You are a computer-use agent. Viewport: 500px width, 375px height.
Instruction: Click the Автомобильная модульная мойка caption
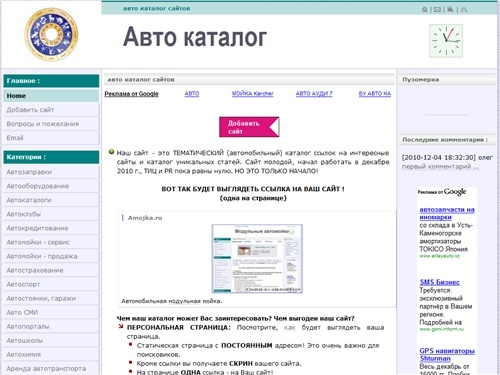171,301
